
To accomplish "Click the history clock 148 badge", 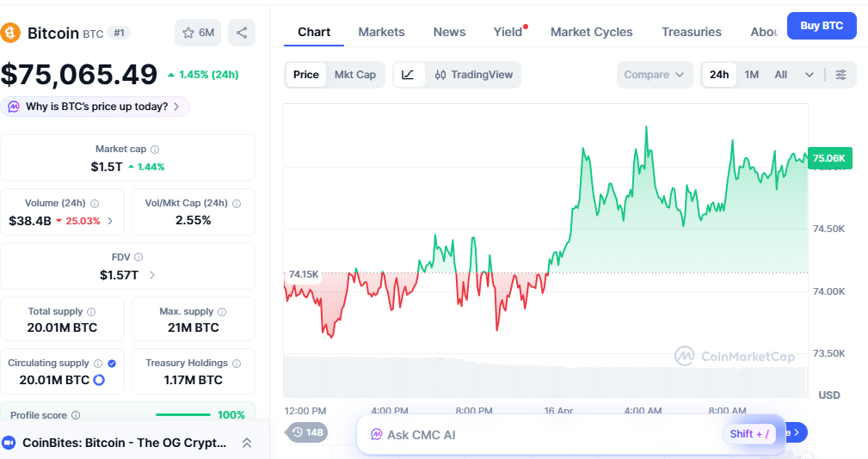I will 306,432.
